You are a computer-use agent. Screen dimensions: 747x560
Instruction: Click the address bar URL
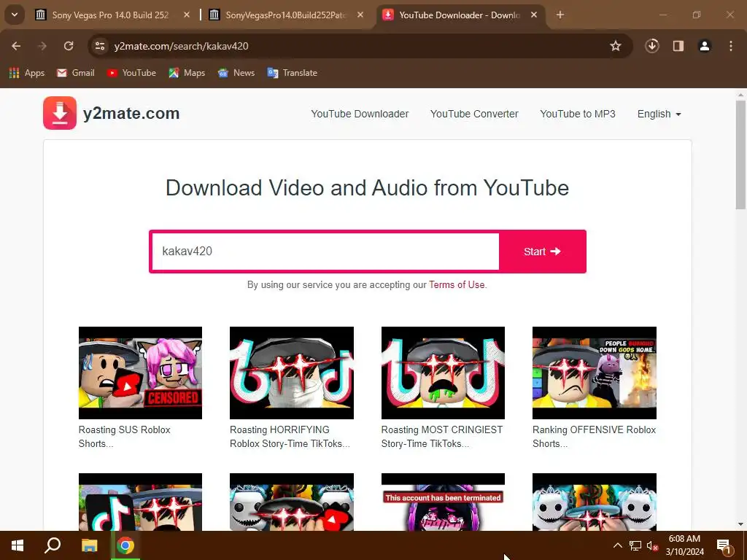(181, 46)
